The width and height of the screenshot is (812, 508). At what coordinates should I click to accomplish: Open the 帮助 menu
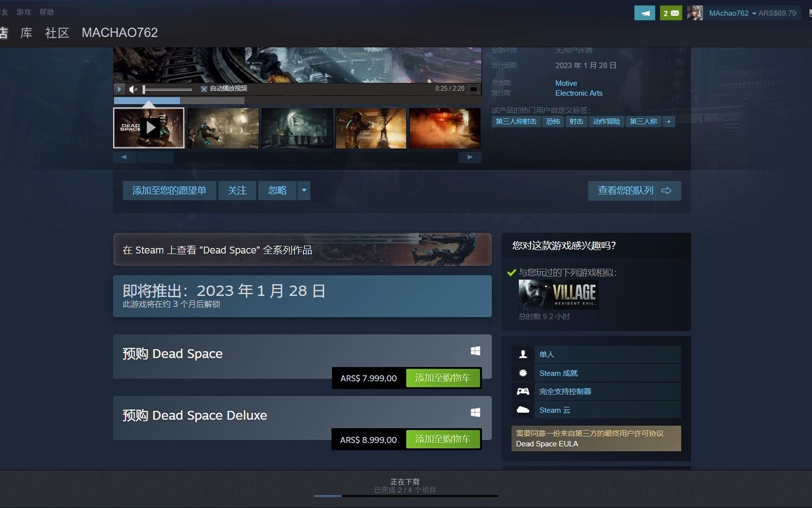click(x=47, y=12)
